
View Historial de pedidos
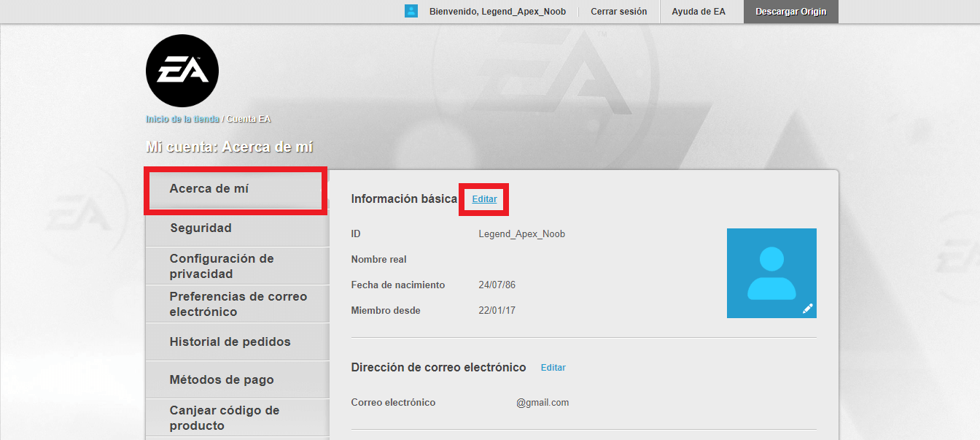pos(237,342)
